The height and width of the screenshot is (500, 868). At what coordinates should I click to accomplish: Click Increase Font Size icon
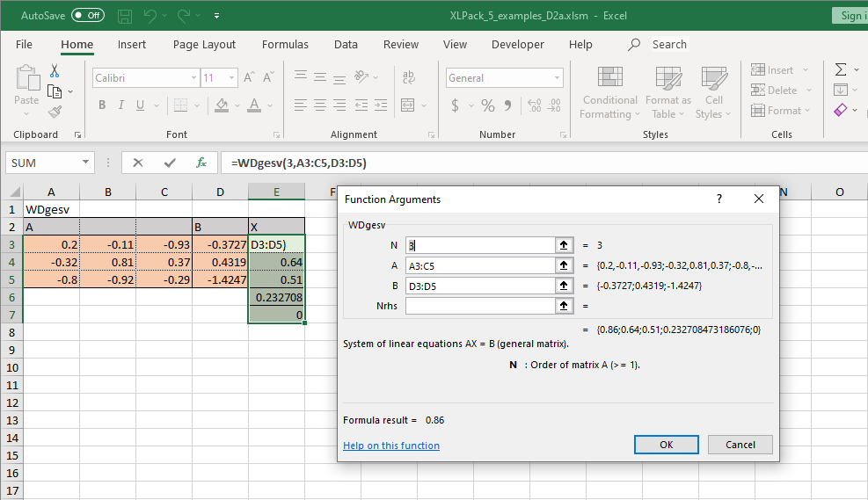tap(249, 77)
